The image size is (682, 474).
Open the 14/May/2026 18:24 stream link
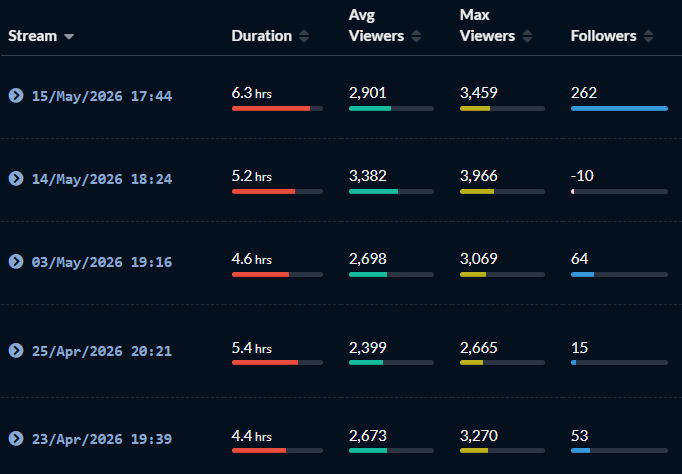tap(102, 179)
